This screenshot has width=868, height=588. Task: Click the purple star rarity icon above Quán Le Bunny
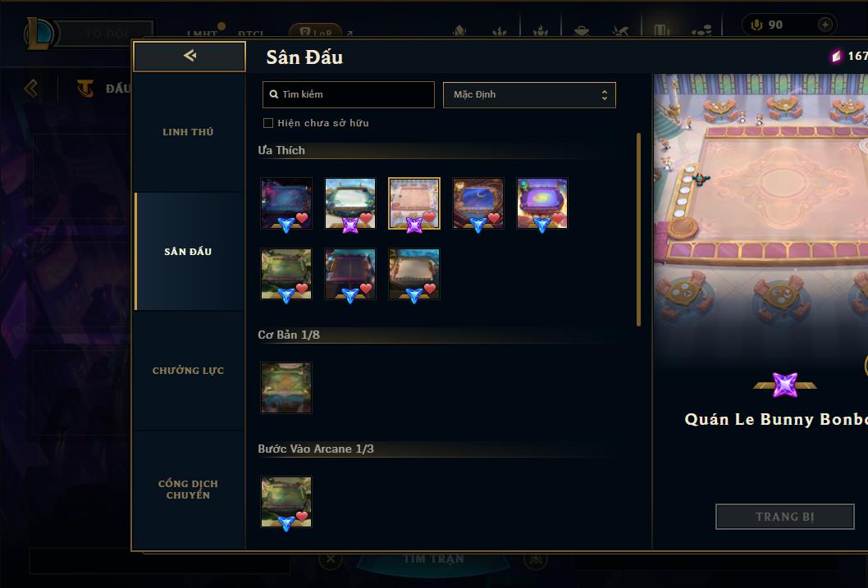click(x=785, y=385)
